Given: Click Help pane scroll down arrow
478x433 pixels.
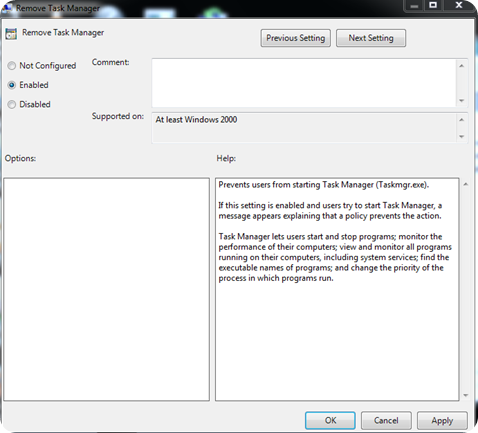Looking at the screenshot, I should (x=466, y=395).
